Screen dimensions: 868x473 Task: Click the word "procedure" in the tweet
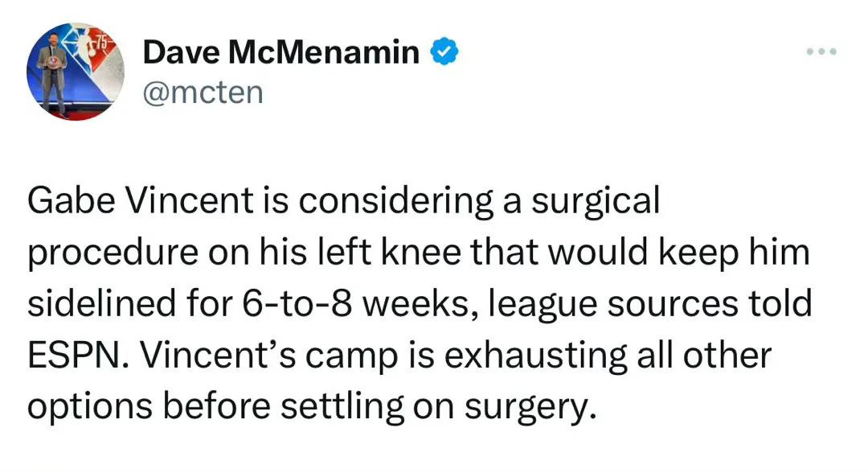113,253
